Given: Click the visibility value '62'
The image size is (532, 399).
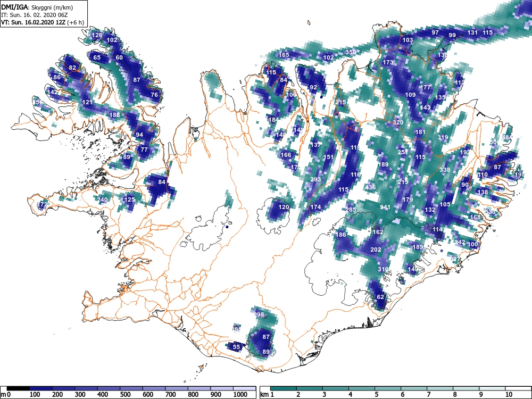Looking at the screenshot, I should click(380, 297).
